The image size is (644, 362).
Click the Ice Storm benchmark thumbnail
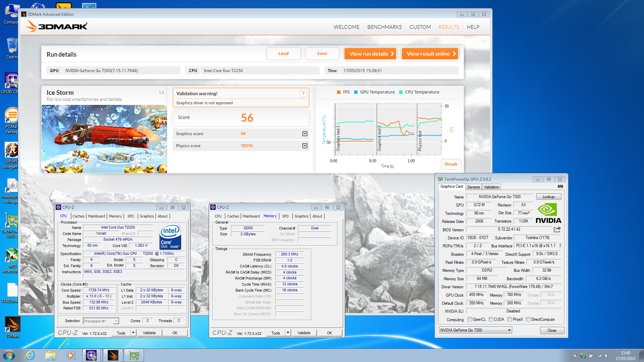pyautogui.click(x=104, y=139)
